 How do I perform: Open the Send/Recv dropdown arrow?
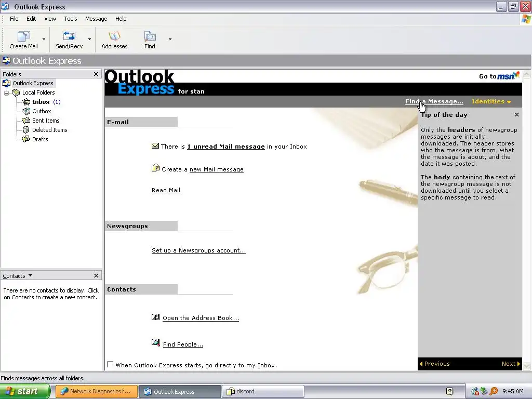89,39
